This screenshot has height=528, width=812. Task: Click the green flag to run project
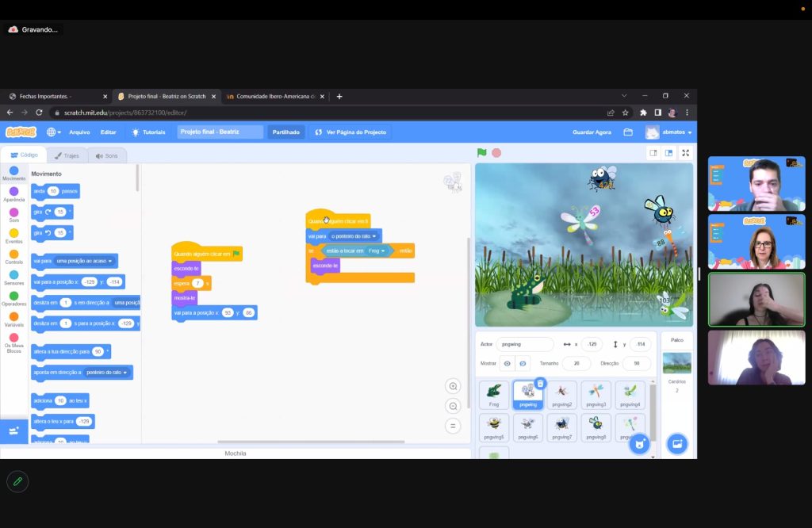point(481,153)
